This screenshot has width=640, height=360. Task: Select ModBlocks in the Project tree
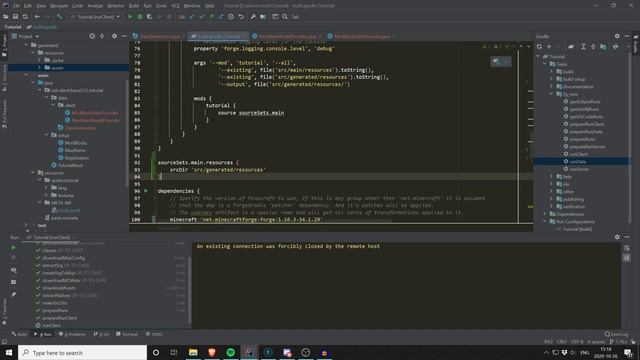point(76,143)
